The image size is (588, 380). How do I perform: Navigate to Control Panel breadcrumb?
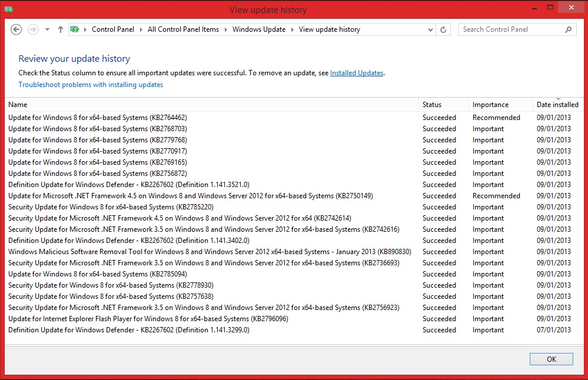[113, 29]
